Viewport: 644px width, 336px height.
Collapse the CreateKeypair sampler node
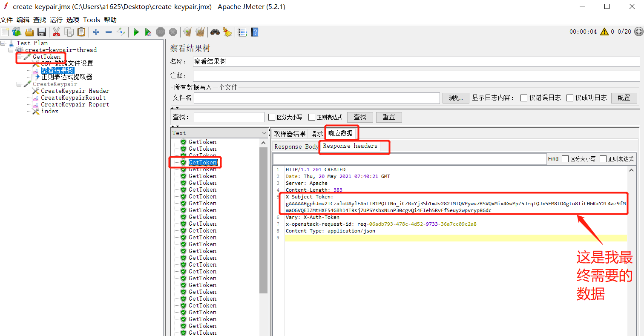pos(19,84)
